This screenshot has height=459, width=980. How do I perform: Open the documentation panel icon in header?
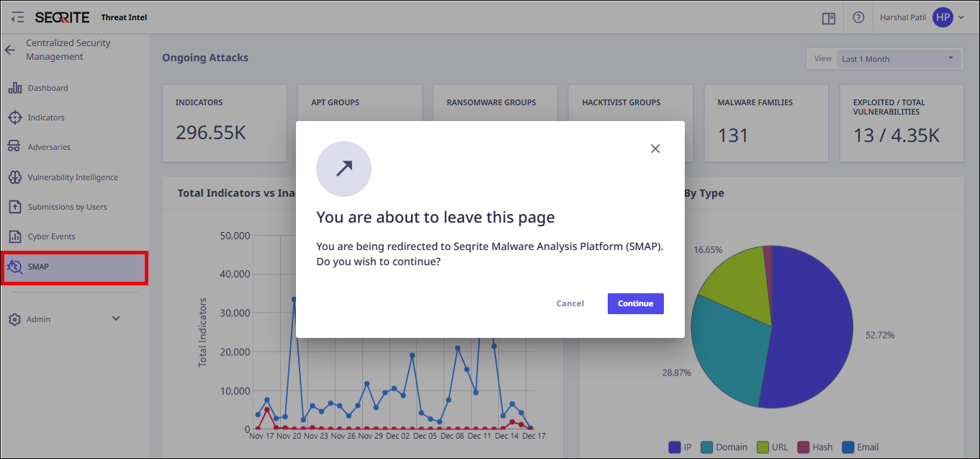828,18
